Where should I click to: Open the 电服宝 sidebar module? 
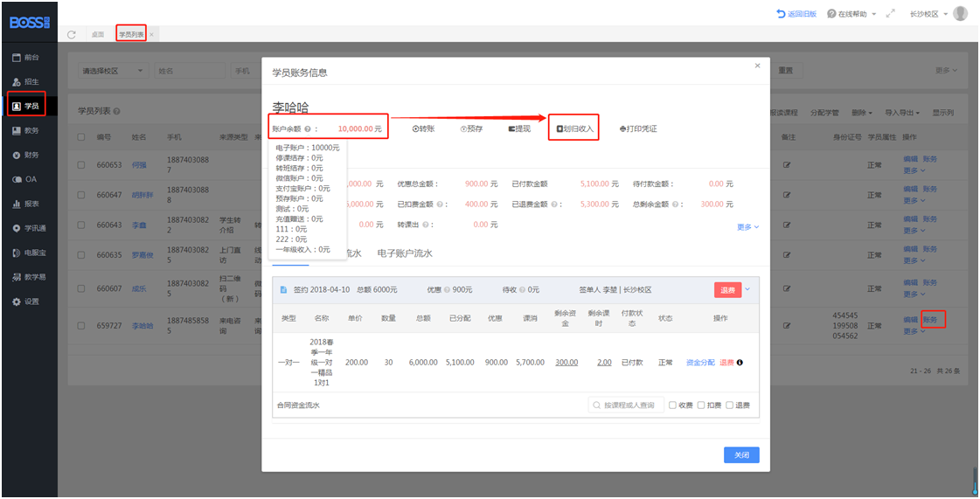point(29,253)
